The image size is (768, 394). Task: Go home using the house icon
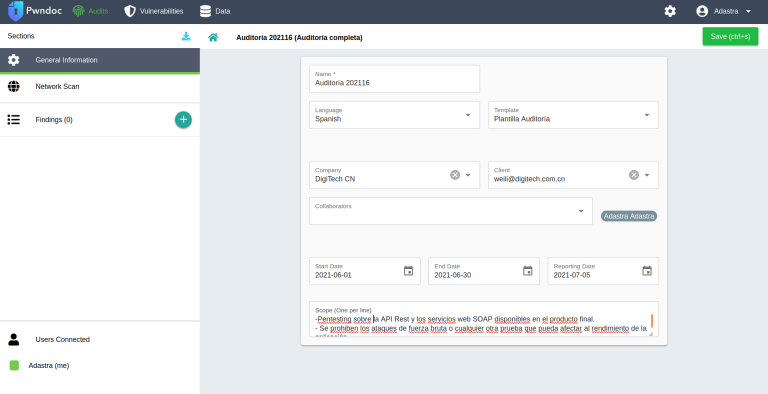click(213, 37)
